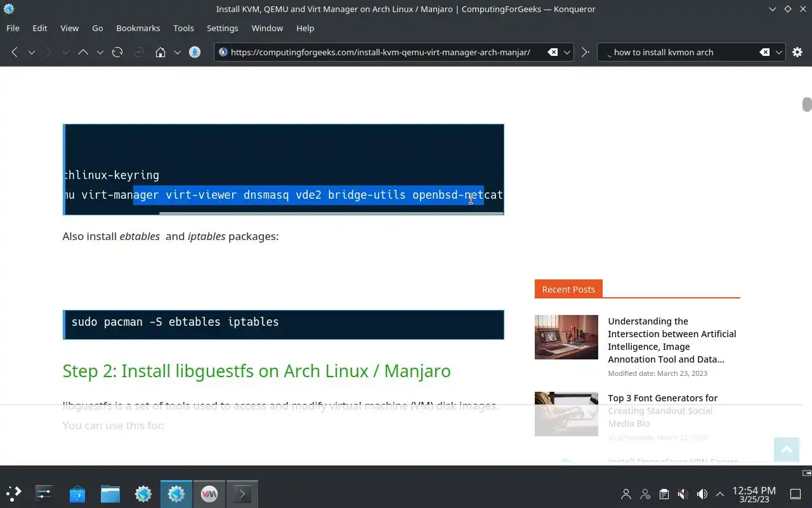
Task: Open the Tools menu
Action: [183, 28]
